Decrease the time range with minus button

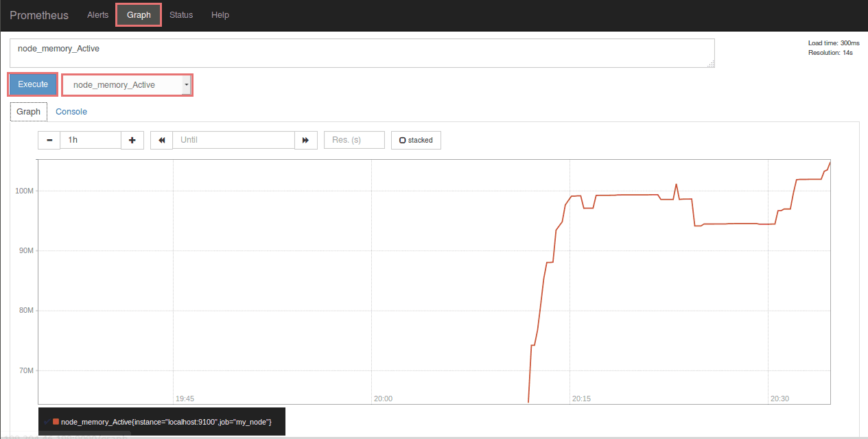[49, 140]
